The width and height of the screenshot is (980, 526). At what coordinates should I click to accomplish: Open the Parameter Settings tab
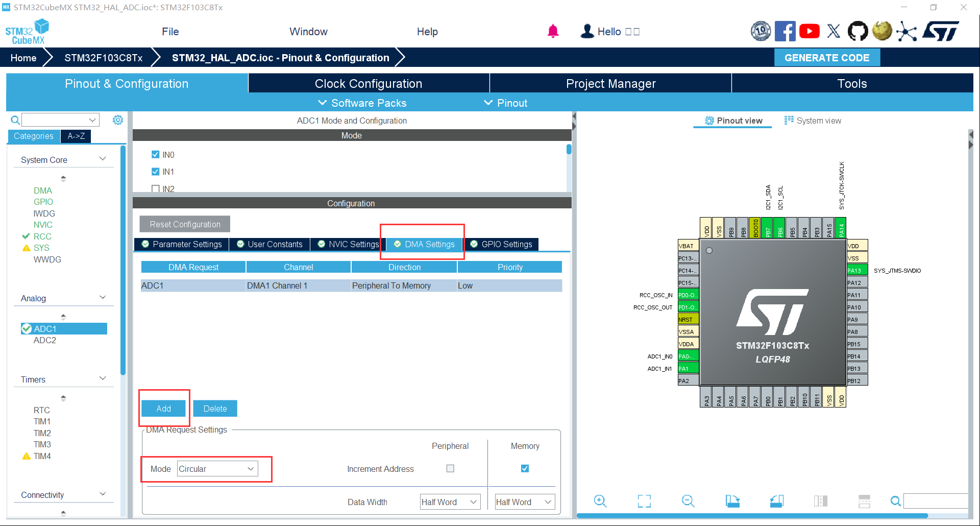point(182,244)
